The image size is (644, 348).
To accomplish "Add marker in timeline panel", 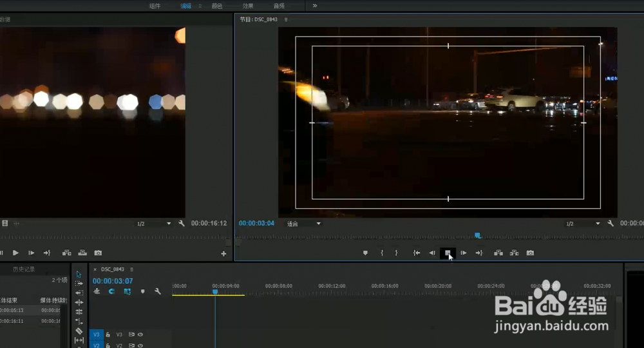I will (x=142, y=291).
